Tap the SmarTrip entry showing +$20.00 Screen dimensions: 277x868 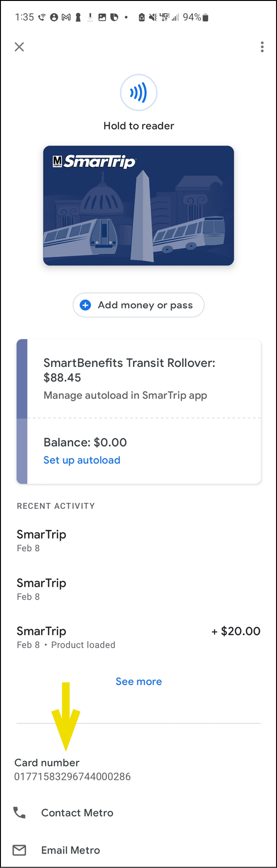point(138,637)
